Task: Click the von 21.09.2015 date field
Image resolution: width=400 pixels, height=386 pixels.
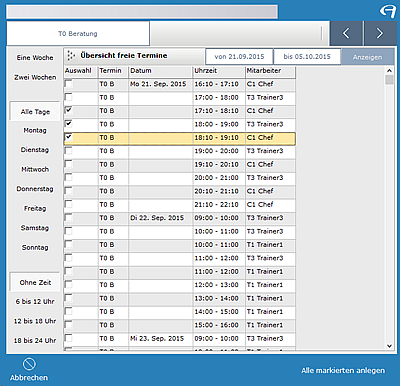Action: click(x=239, y=57)
